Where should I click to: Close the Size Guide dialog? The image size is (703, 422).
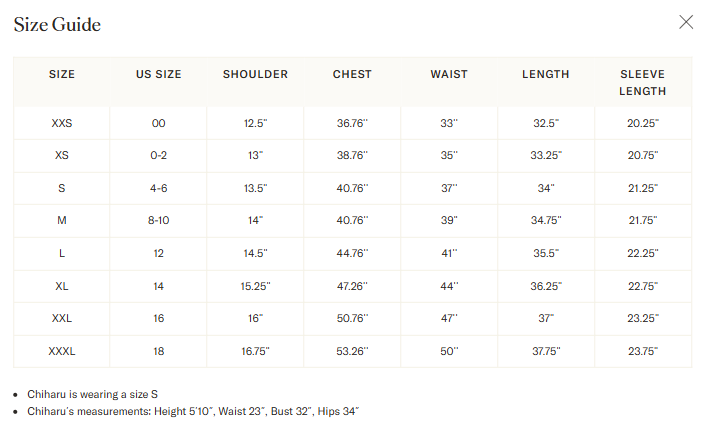[x=686, y=22]
